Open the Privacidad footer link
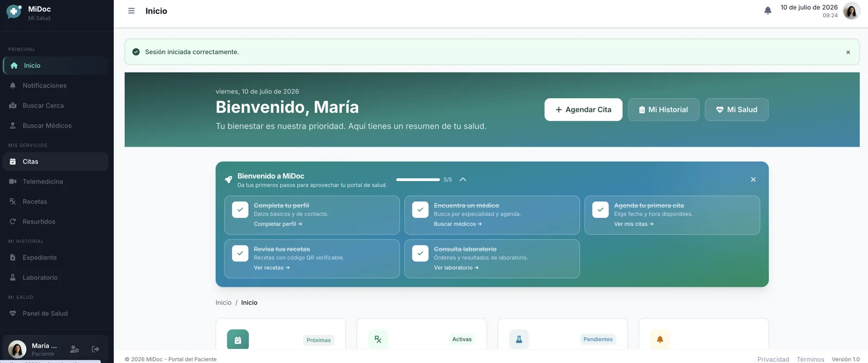The height and width of the screenshot is (363, 868). click(773, 359)
